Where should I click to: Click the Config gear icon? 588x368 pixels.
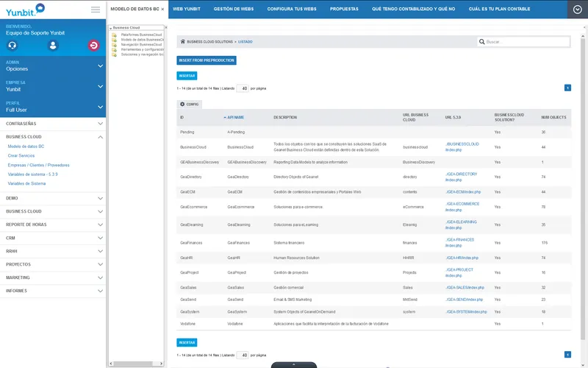click(x=182, y=104)
